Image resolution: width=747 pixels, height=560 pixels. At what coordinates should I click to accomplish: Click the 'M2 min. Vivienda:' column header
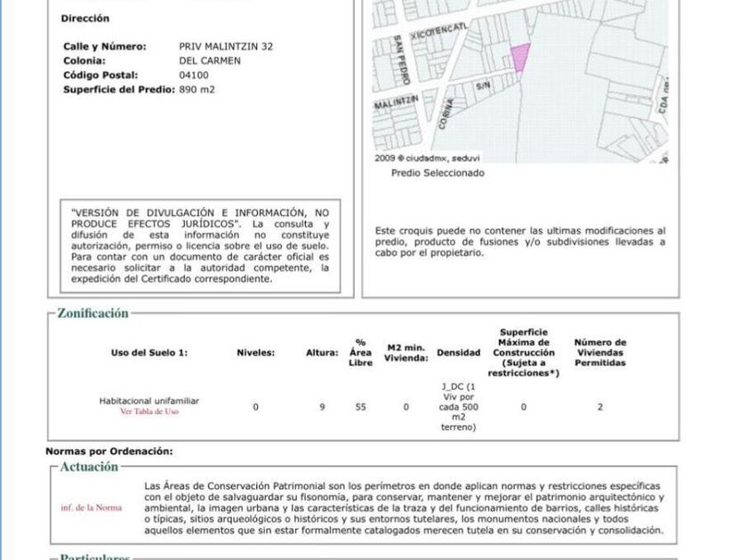coord(406,353)
